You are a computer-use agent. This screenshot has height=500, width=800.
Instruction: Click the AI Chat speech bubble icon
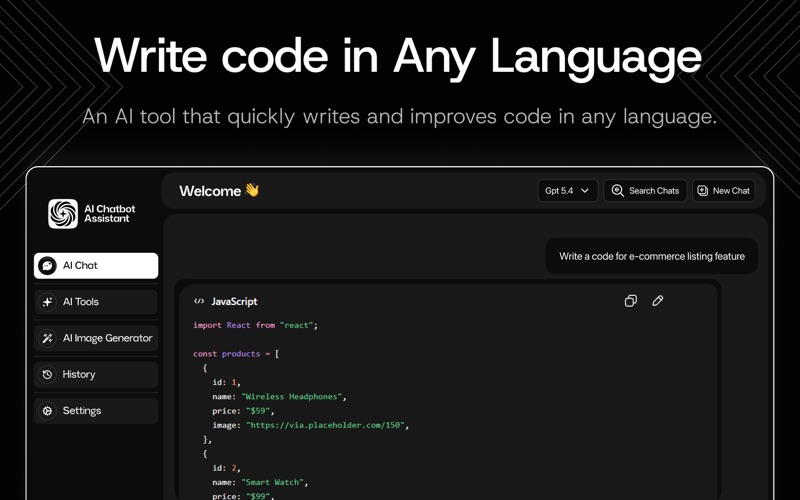[47, 265]
